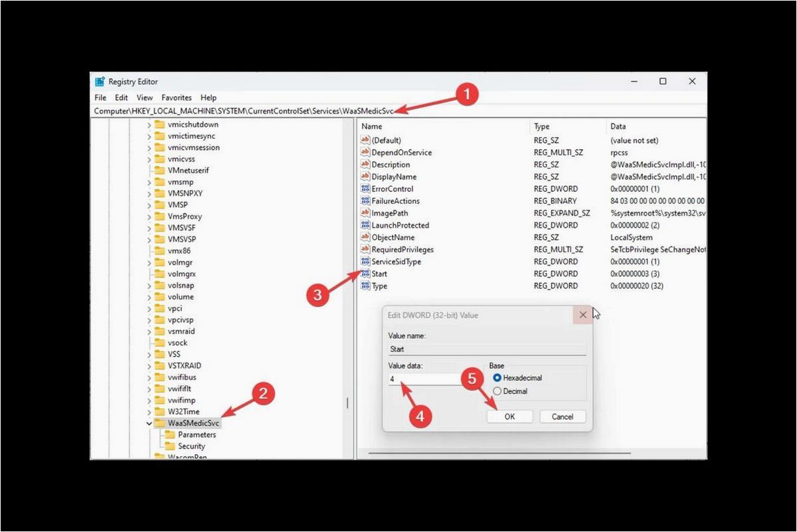Expand the vmicshutdown key
797x532 pixels.
[x=149, y=124]
